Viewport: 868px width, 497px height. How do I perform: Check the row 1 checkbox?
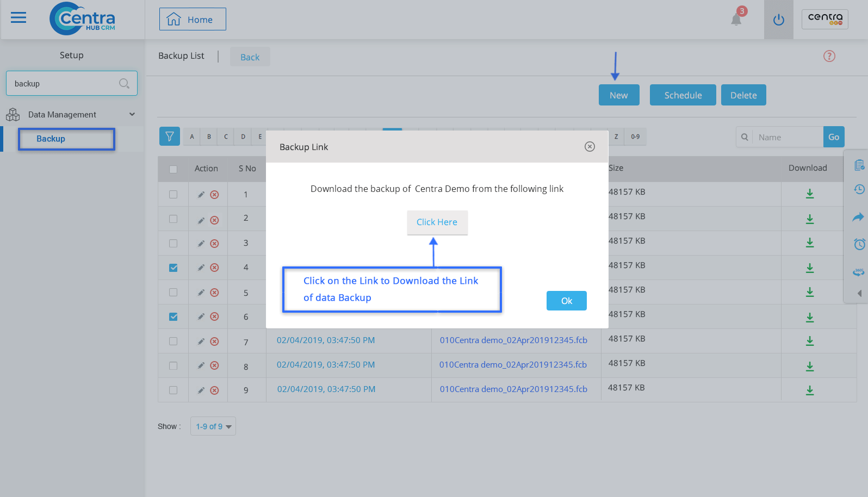pos(173,194)
